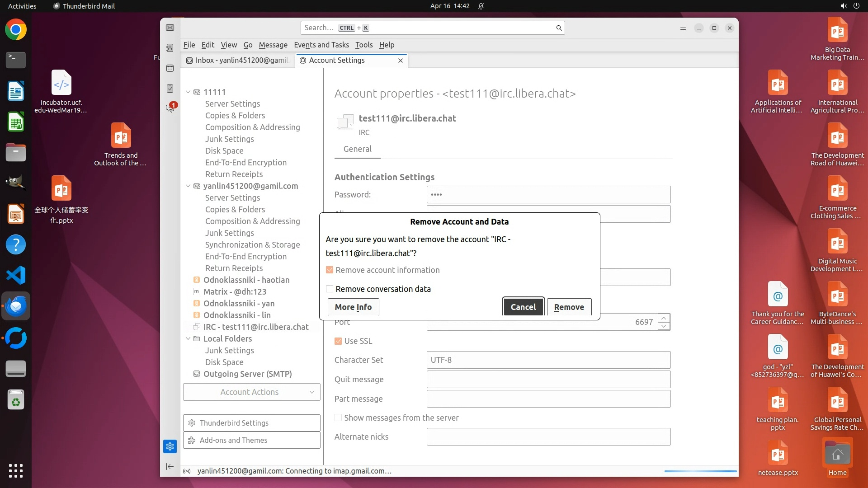
Task: Open the Account Actions dropdown
Action: click(252, 392)
